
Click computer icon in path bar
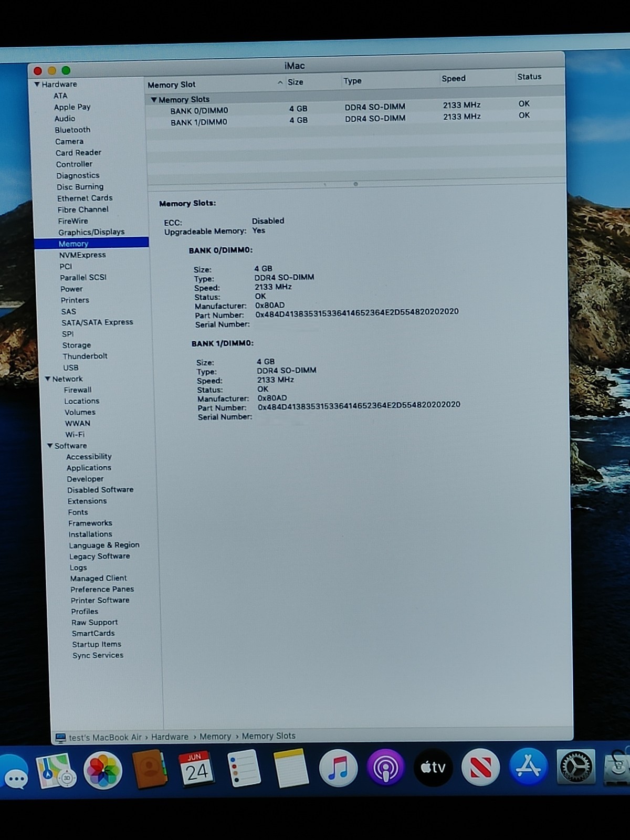tap(60, 738)
